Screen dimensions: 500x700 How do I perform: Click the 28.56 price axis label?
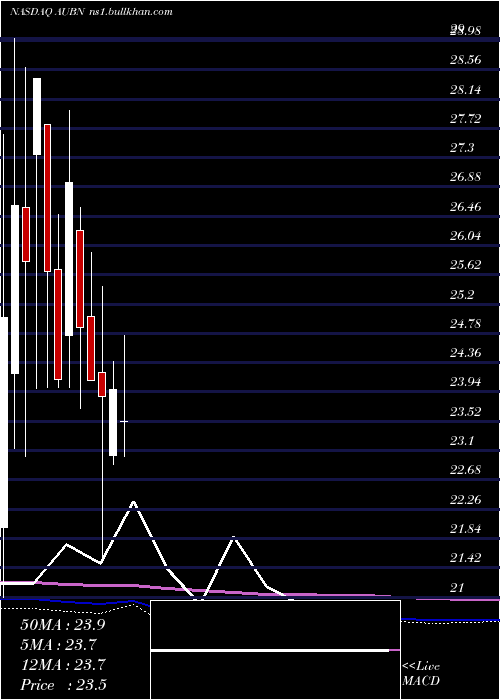[x=466, y=60]
